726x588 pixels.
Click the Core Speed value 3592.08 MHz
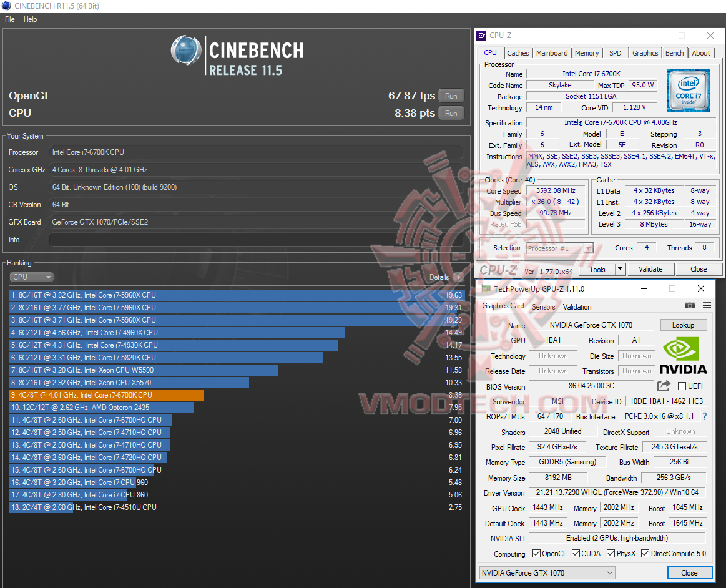(556, 190)
